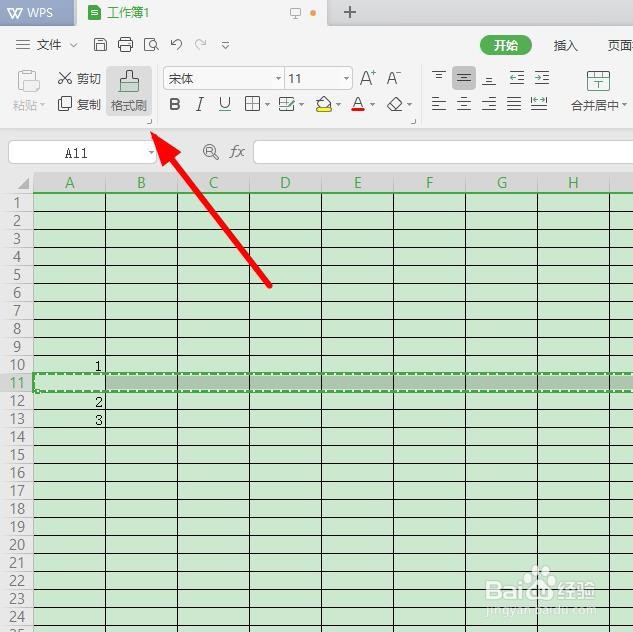
Task: Decrease font size with A- icon
Action: 393,78
